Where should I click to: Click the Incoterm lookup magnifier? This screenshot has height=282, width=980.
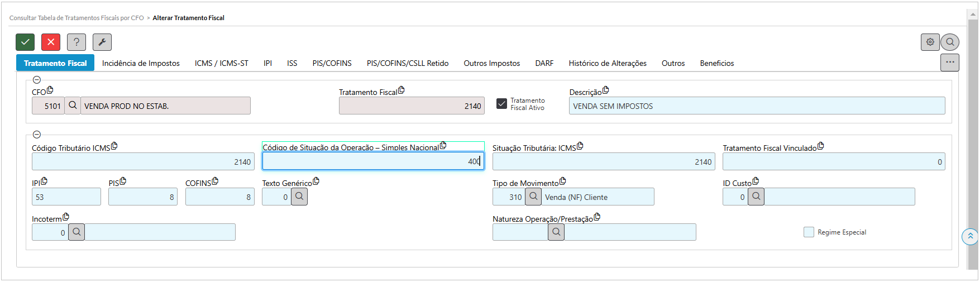(77, 232)
